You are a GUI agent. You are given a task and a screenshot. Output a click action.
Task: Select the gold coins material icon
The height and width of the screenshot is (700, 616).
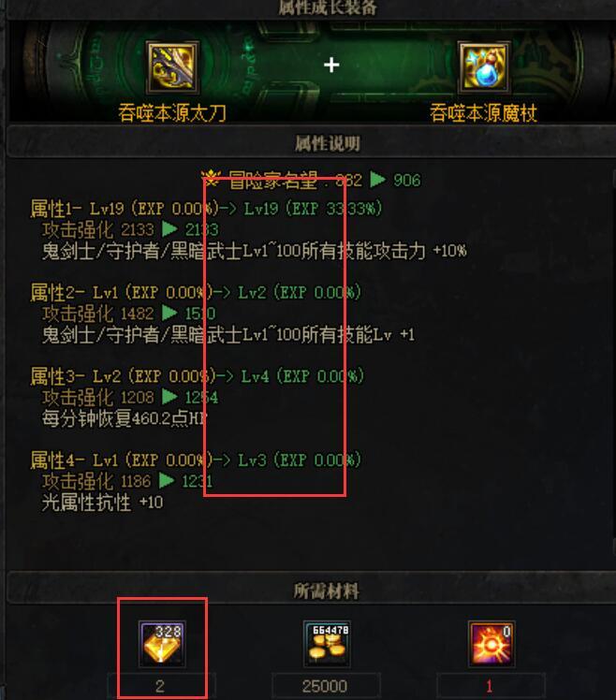tap(327, 644)
